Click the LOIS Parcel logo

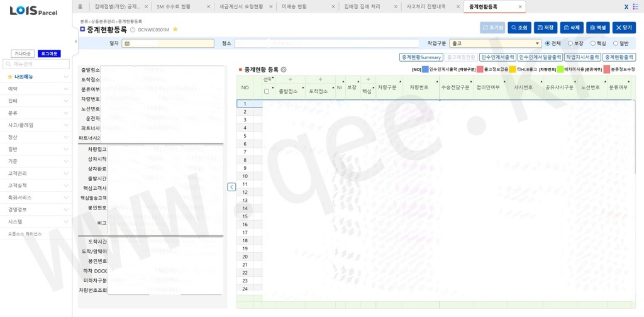pyautogui.click(x=34, y=11)
